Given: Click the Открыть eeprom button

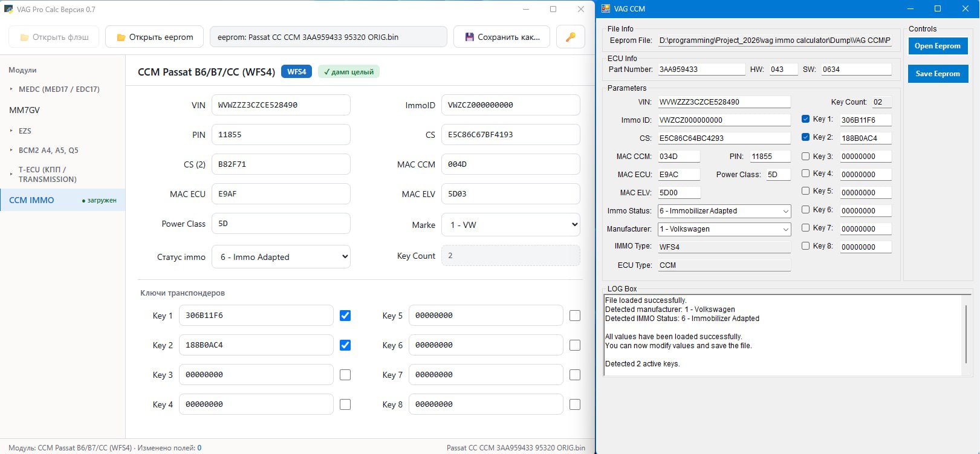Looking at the screenshot, I should pyautogui.click(x=155, y=37).
